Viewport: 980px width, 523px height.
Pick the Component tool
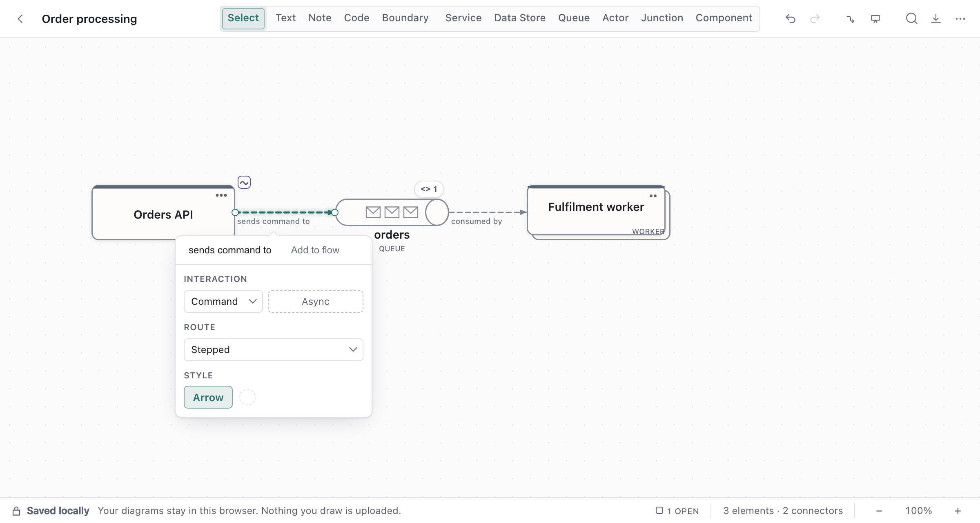[x=724, y=18]
